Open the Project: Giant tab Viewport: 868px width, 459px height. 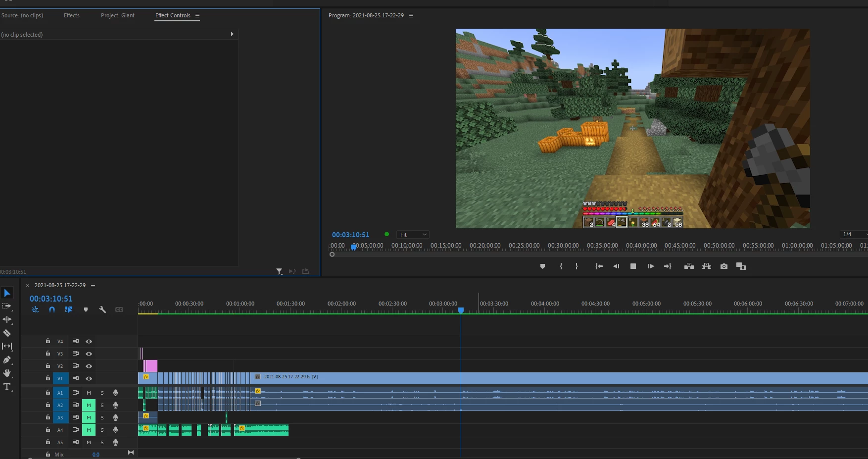(x=118, y=15)
